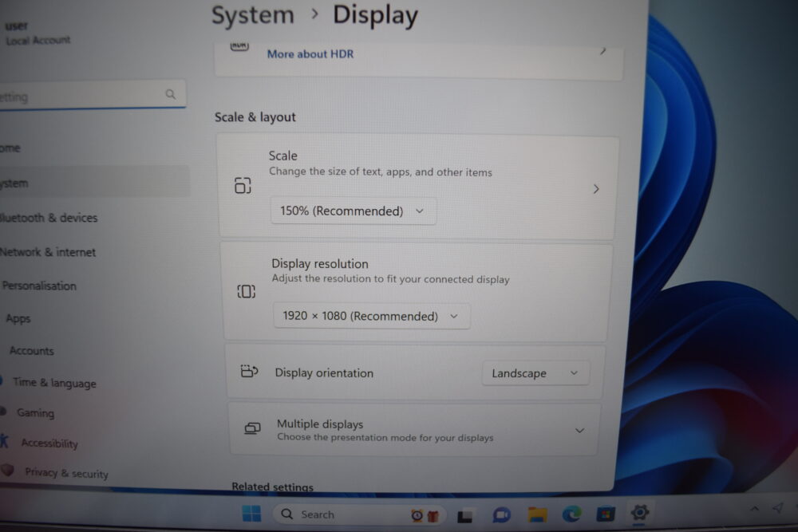Click 'Change the size of text, apps, and other items'
The width and height of the screenshot is (798, 532).
[x=381, y=172]
